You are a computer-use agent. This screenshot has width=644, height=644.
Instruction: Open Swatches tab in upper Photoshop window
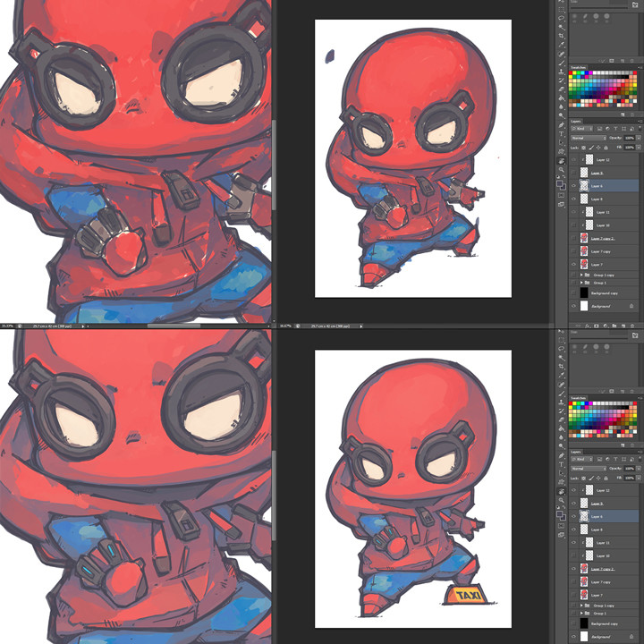[x=579, y=67]
